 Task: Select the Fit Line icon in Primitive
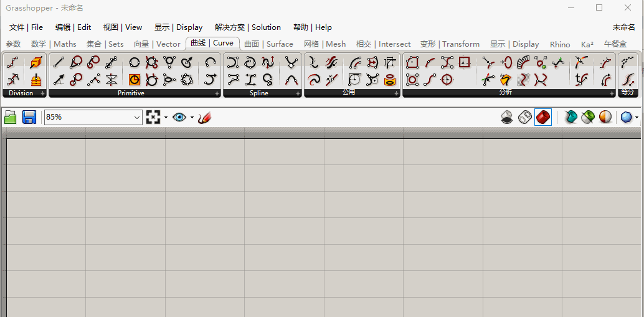111,62
